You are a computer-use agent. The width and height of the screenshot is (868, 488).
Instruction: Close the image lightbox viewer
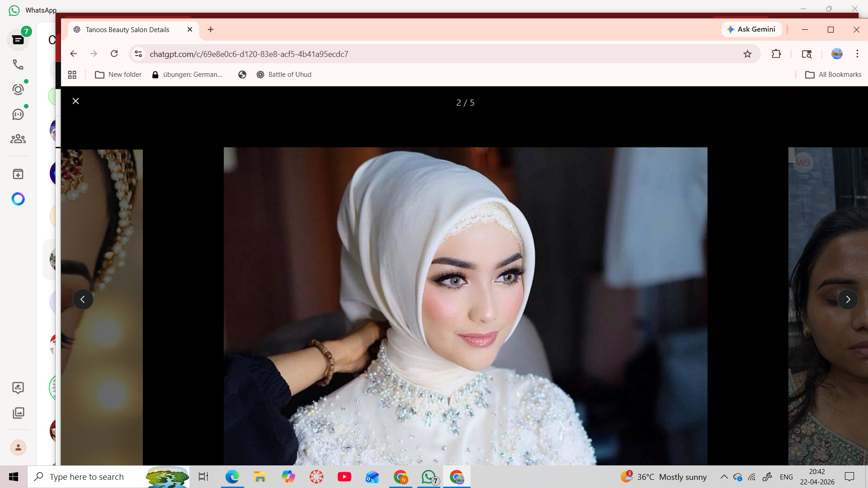(76, 101)
